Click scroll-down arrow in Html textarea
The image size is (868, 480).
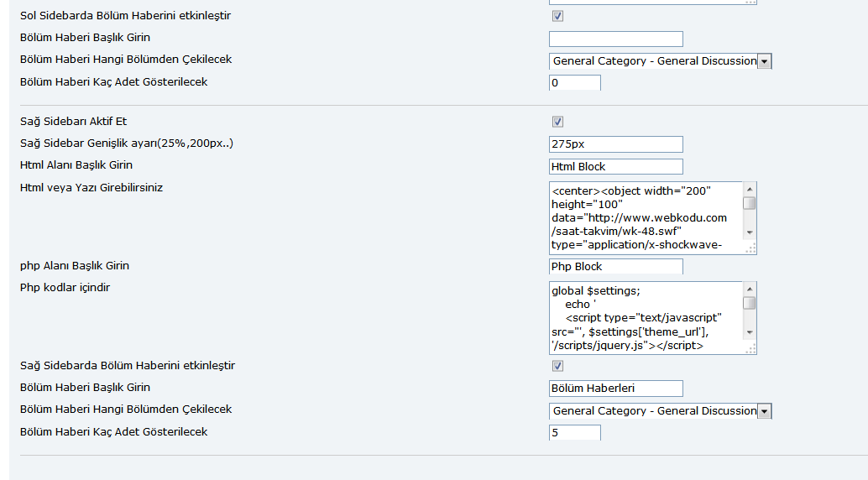pyautogui.click(x=750, y=232)
